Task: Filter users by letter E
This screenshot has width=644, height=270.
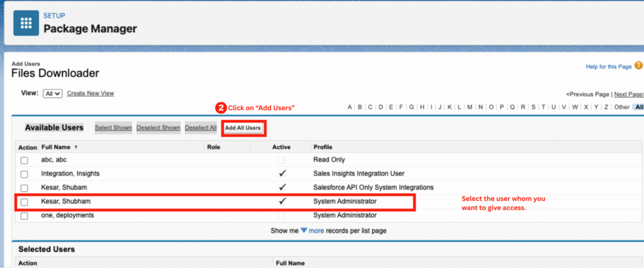Action: point(391,107)
